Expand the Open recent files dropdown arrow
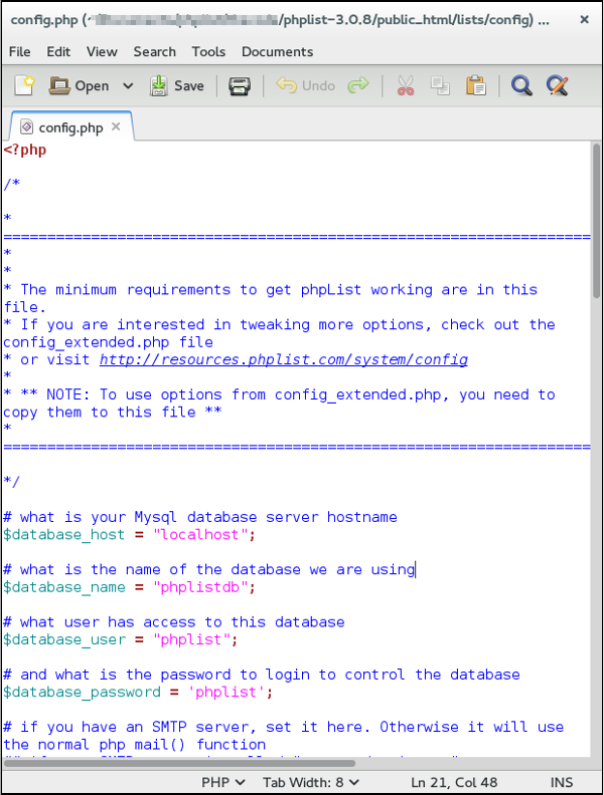This screenshot has height=795, width=604. [x=128, y=86]
